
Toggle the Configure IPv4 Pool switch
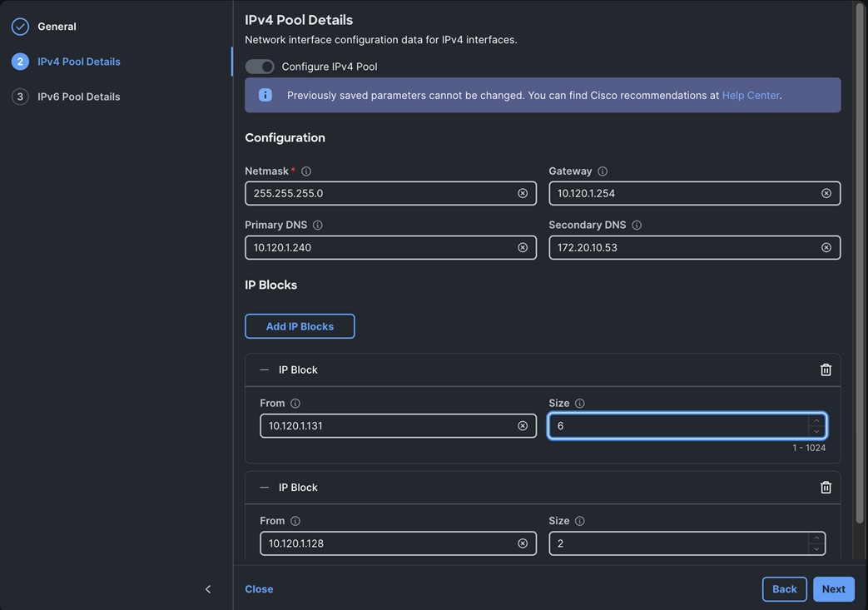click(260, 67)
